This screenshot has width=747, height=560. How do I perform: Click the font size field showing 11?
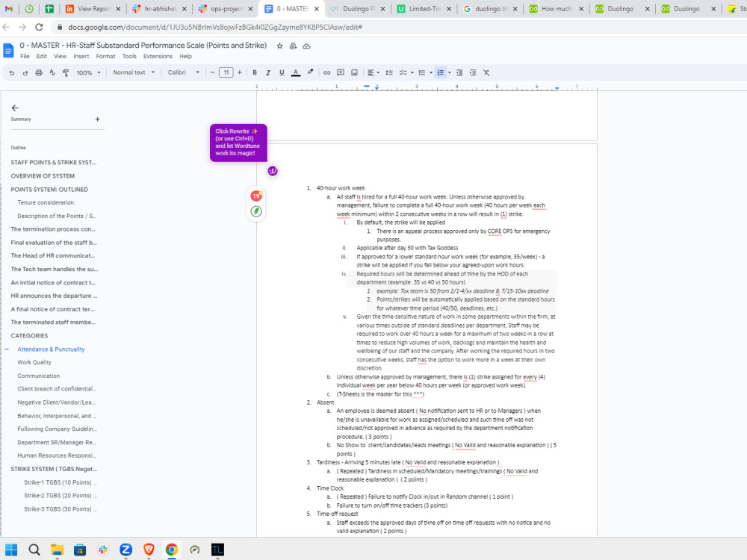click(226, 73)
